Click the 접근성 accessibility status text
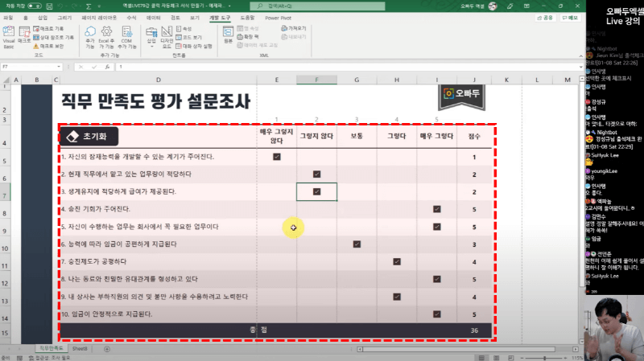This screenshot has height=361, width=644. pos(52,358)
